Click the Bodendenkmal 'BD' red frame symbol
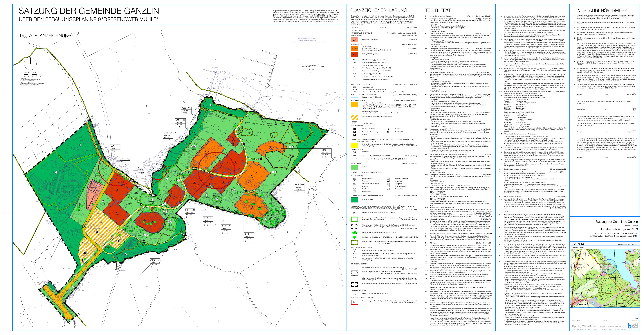This screenshot has height=335, width=644. coord(354,302)
